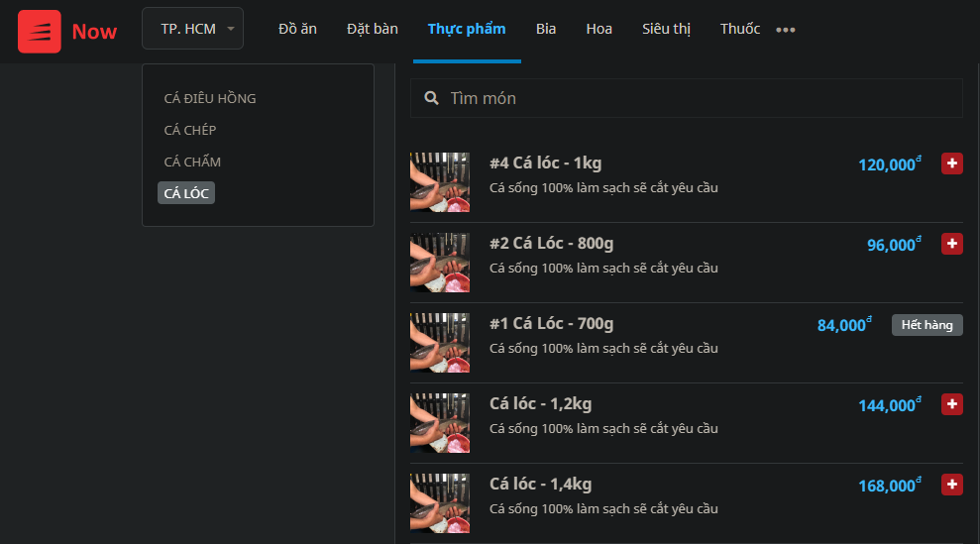Select the CÁ LÓC category
This screenshot has width=980, height=544.
pyautogui.click(x=186, y=193)
